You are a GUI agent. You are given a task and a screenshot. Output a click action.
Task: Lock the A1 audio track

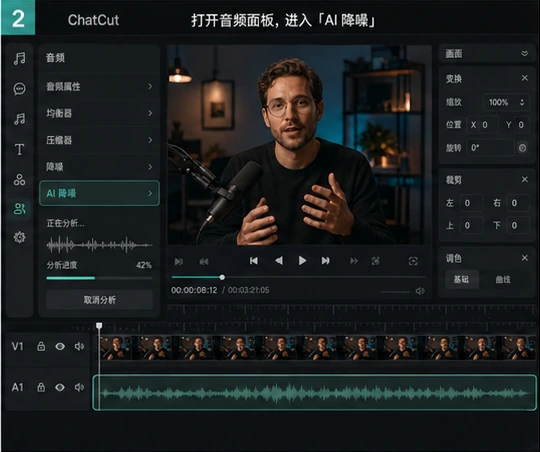(41, 388)
